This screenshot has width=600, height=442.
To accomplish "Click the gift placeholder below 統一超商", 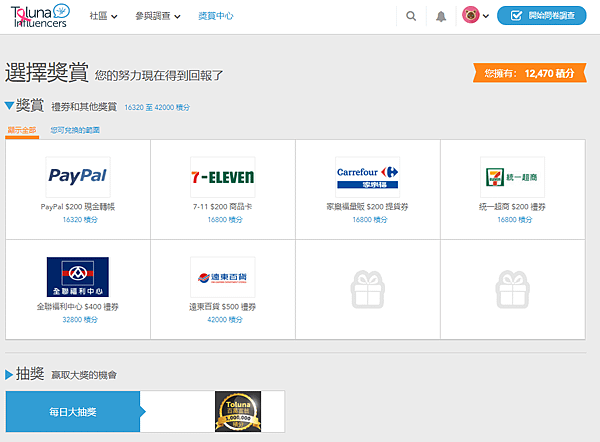I will [513, 289].
